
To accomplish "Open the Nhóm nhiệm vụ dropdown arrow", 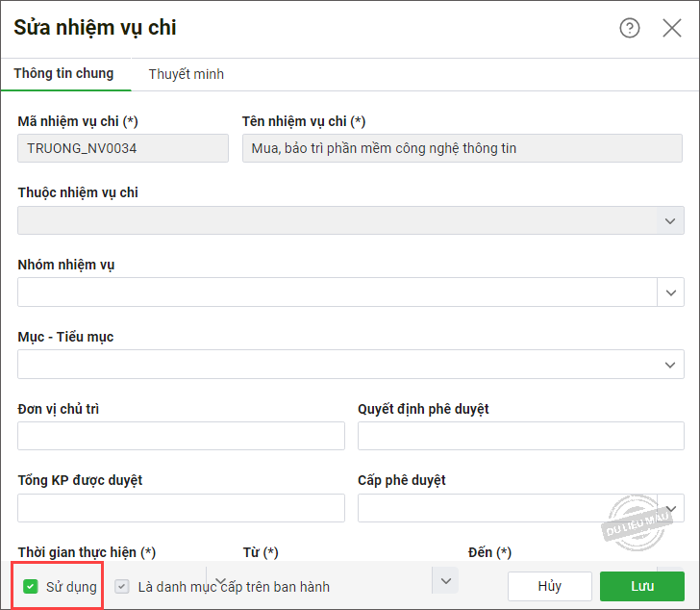I will coord(670,292).
